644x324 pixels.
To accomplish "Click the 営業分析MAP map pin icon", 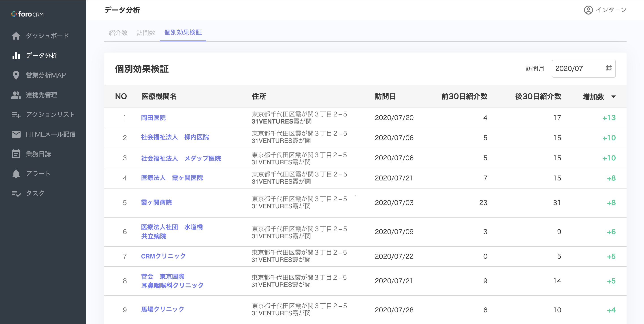I will click(16, 75).
